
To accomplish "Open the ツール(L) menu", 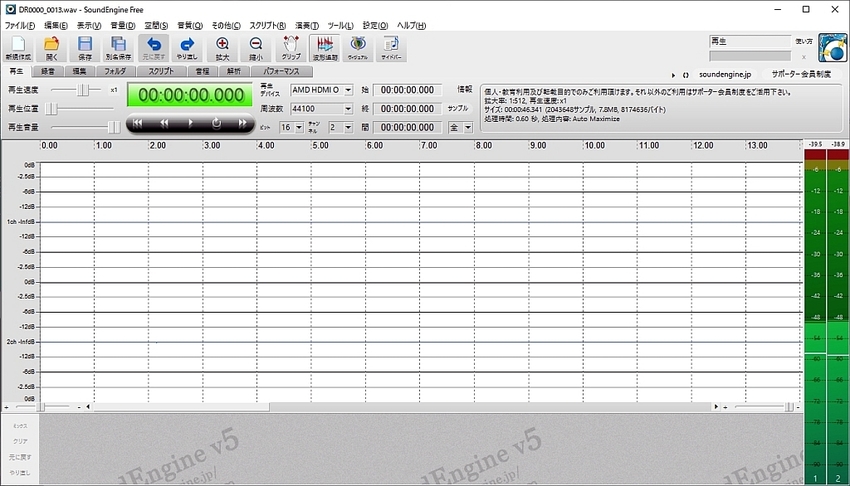I will pyautogui.click(x=340, y=25).
